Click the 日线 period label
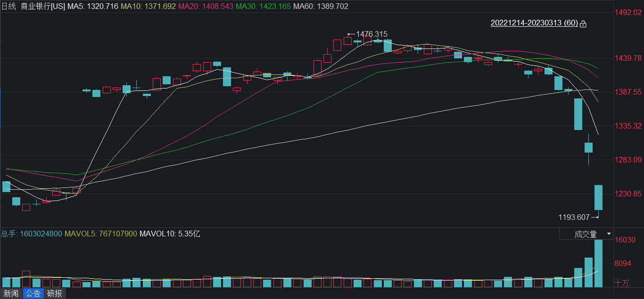 (x=9, y=7)
